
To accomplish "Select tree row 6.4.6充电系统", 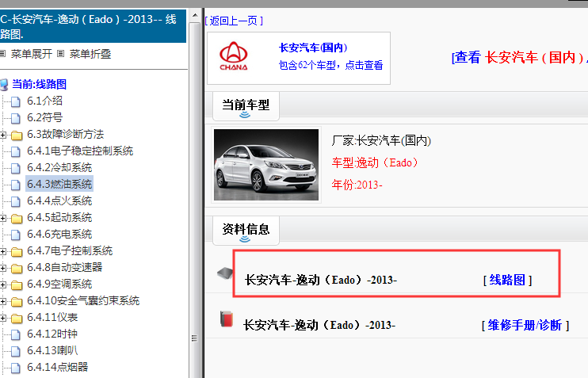I will coord(59,235).
